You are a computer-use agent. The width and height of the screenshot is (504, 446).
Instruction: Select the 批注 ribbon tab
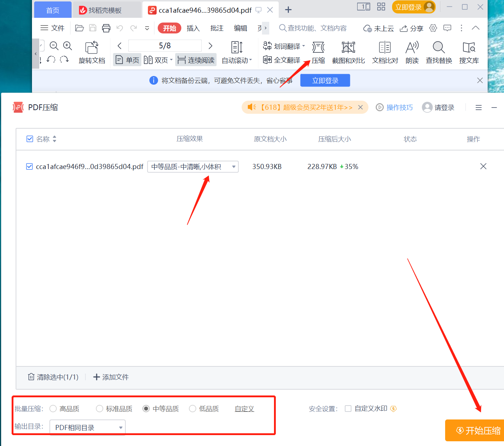[x=217, y=28]
